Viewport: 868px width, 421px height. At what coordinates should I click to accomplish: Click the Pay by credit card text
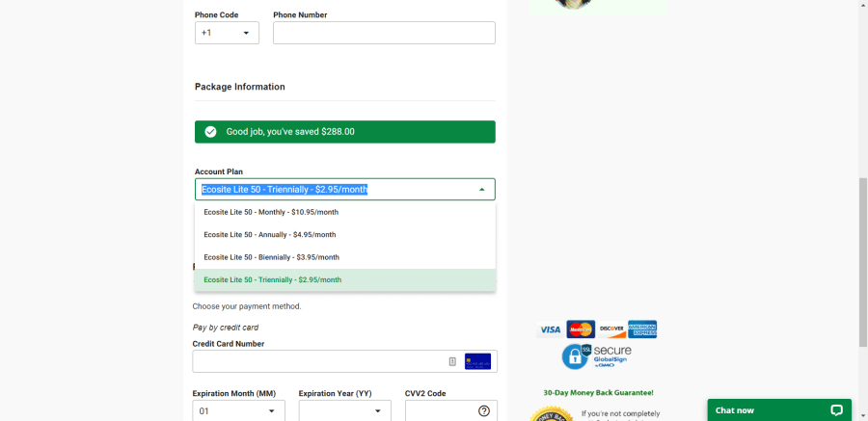click(226, 328)
